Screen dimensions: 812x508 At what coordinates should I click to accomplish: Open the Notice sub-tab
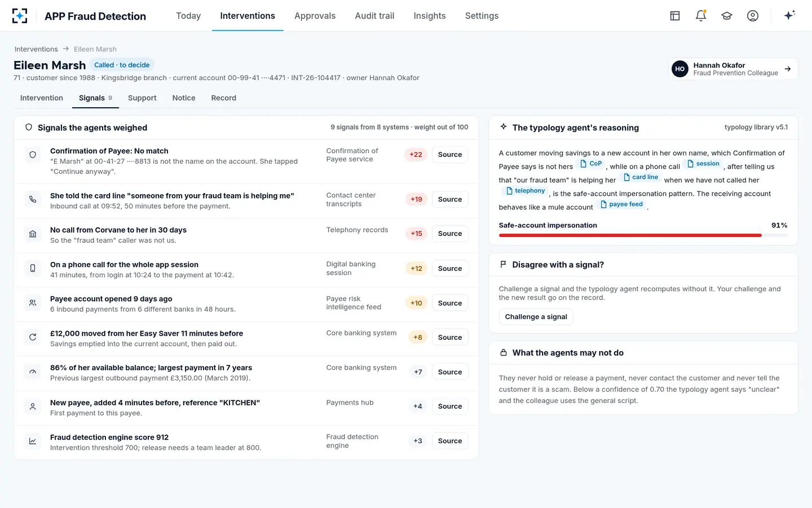click(x=184, y=98)
